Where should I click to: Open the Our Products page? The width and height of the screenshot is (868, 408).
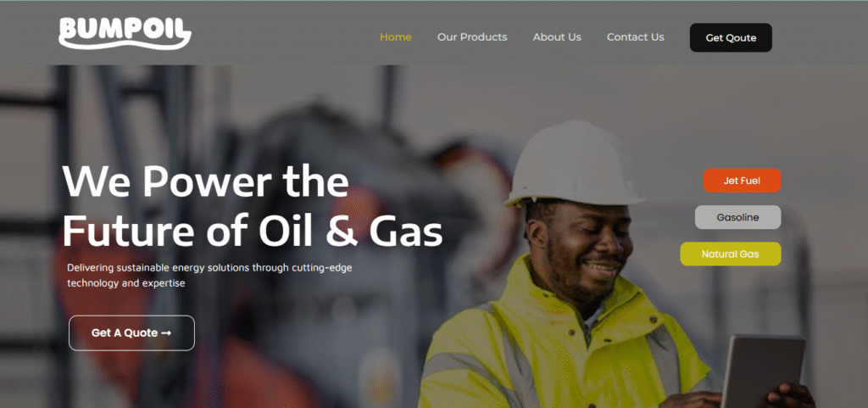[472, 37]
